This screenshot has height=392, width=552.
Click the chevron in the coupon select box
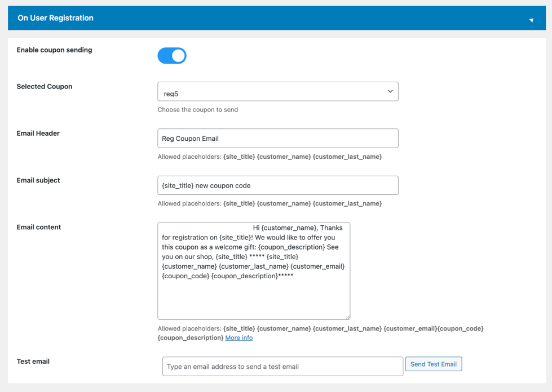coord(390,91)
